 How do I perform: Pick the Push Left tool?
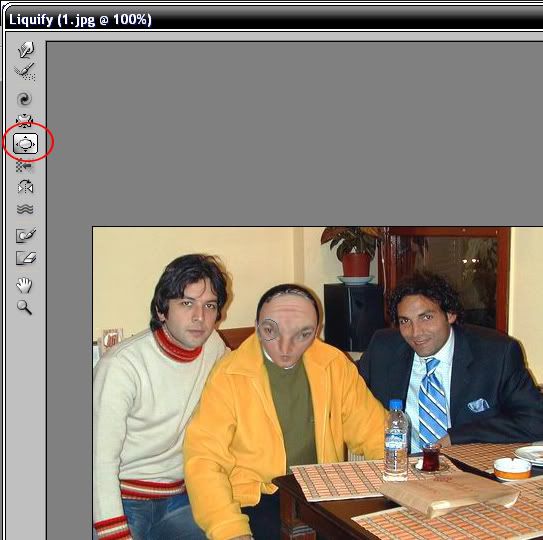tap(24, 166)
